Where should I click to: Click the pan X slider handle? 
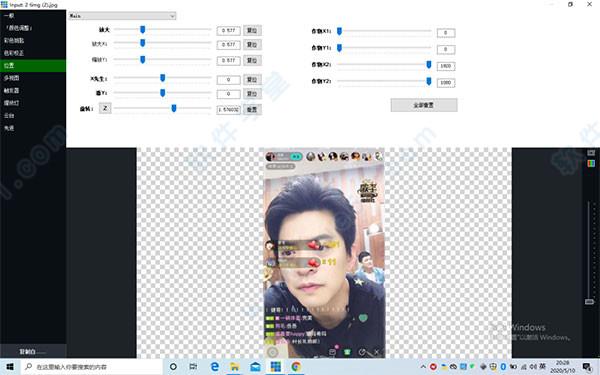pos(163,78)
